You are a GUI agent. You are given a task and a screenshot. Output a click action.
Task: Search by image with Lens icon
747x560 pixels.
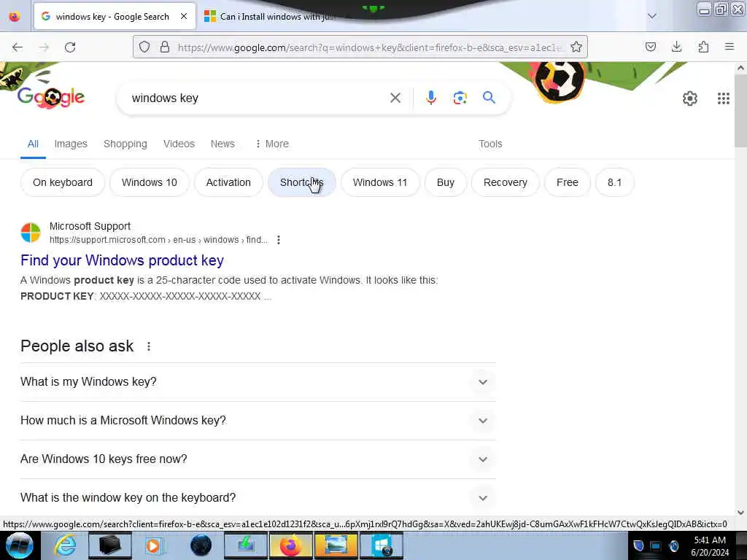tap(460, 98)
